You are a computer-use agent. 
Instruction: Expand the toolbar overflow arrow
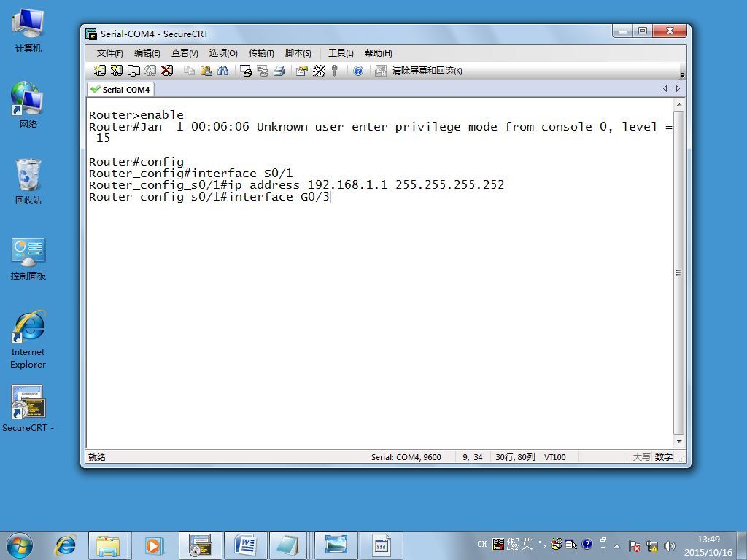[x=682, y=75]
